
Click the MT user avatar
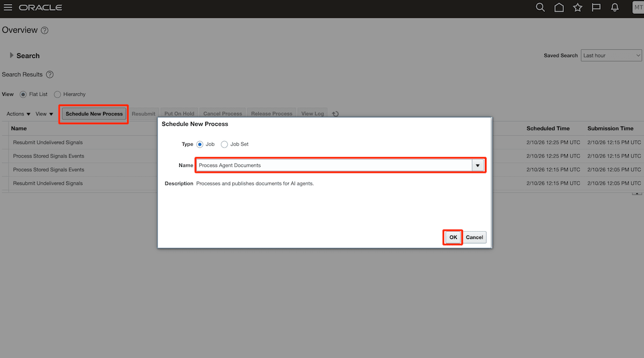pyautogui.click(x=638, y=7)
